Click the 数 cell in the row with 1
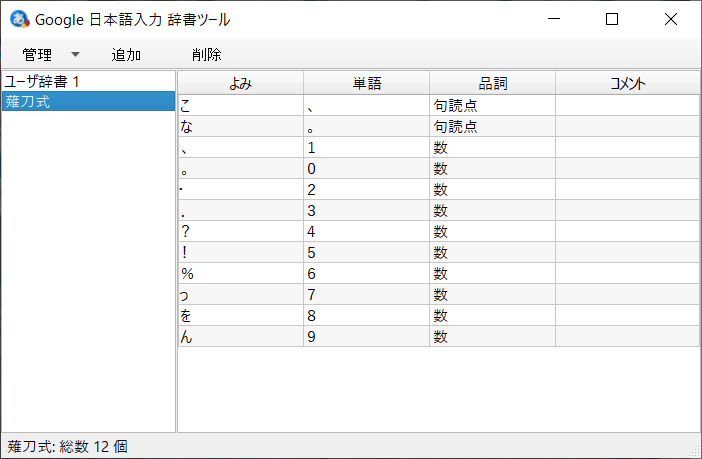Image resolution: width=702 pixels, height=459 pixels. (492, 147)
